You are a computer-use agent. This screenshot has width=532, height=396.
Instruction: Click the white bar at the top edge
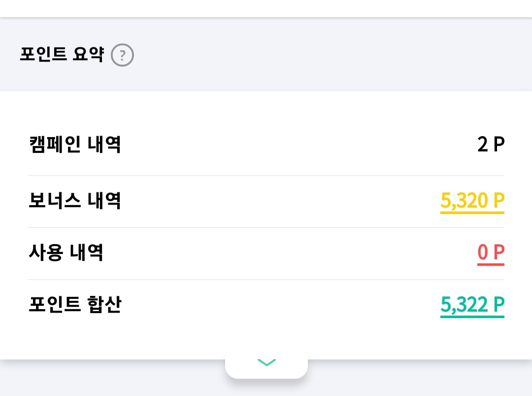266,8
